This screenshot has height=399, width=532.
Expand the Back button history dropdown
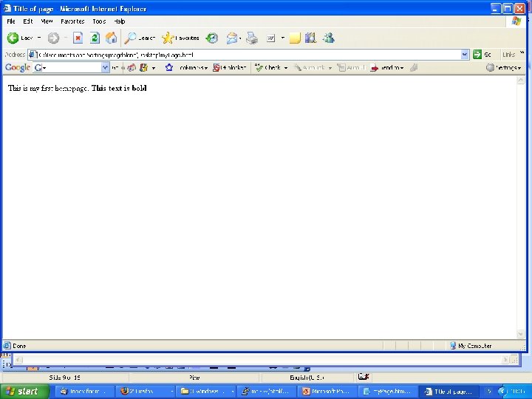[x=39, y=38]
